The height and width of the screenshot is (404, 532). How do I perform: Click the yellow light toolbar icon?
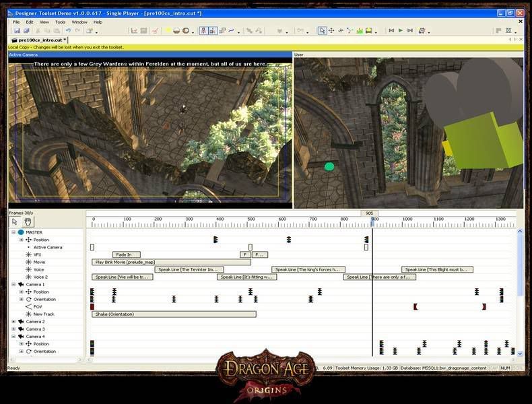click(168, 30)
